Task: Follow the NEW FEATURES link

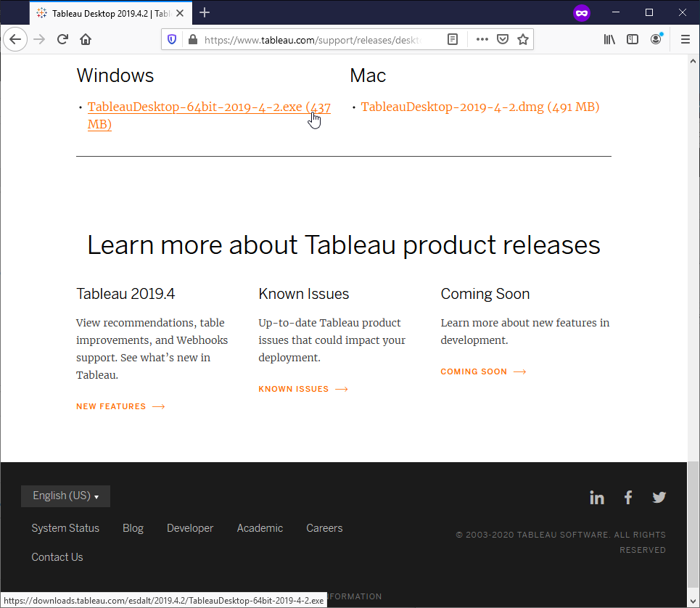Action: click(x=120, y=407)
